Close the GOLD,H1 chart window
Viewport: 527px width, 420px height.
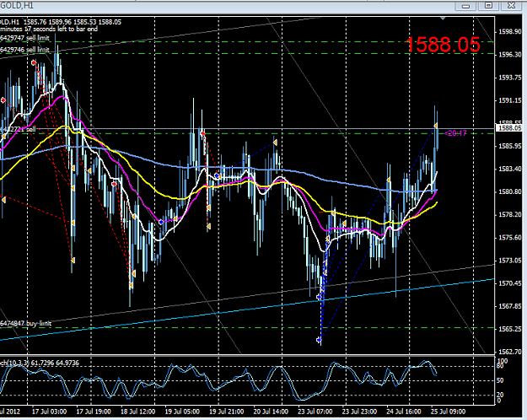pyautogui.click(x=511, y=5)
